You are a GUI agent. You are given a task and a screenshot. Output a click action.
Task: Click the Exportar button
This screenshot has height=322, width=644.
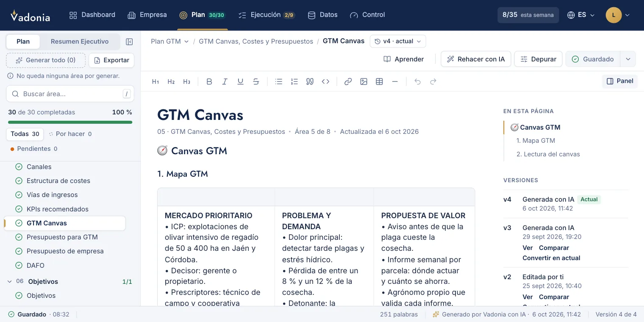(x=112, y=60)
